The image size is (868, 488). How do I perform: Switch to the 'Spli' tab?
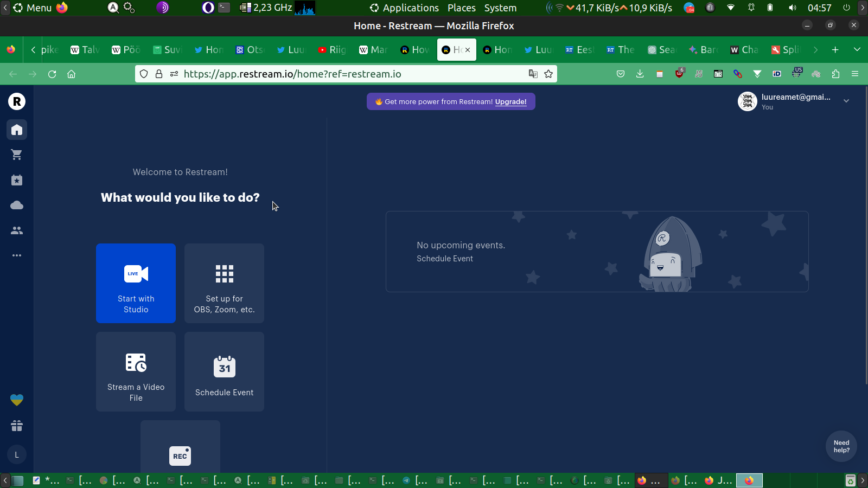click(x=786, y=50)
